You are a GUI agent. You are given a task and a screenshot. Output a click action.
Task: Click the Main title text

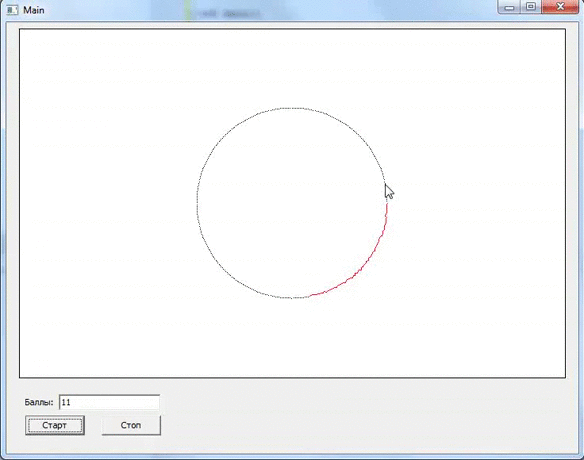34,10
